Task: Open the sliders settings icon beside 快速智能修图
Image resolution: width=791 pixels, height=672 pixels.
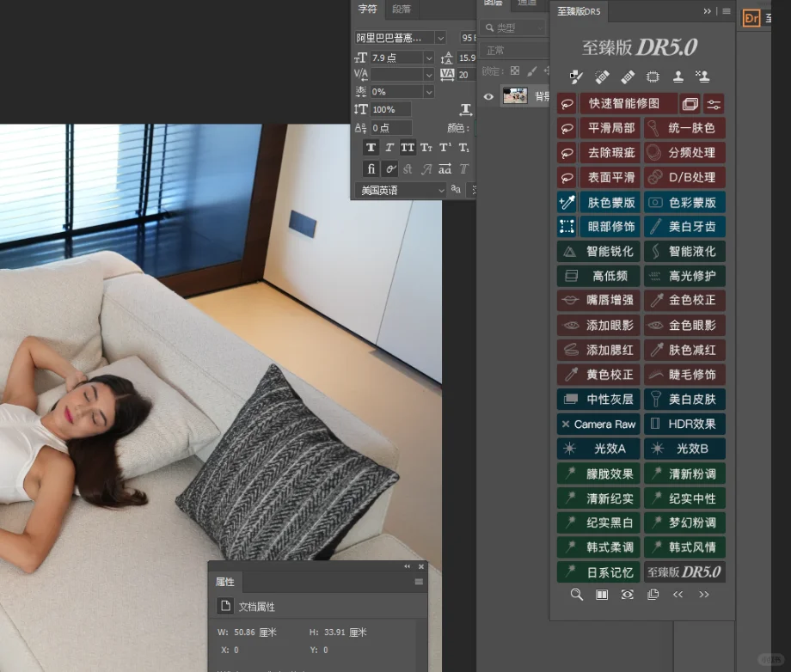Action: click(714, 104)
